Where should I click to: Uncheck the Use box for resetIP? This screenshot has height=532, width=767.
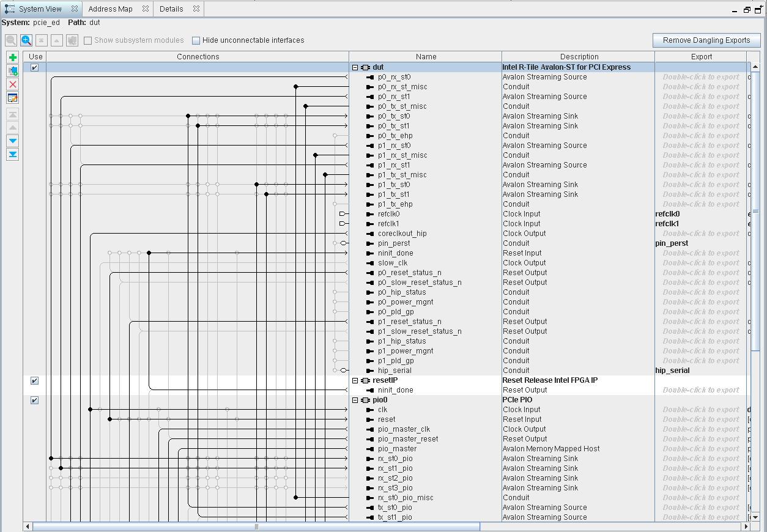pos(35,380)
